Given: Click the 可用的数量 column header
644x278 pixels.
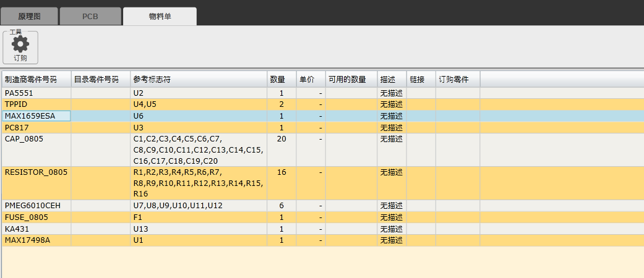Looking at the screenshot, I should pos(351,80).
